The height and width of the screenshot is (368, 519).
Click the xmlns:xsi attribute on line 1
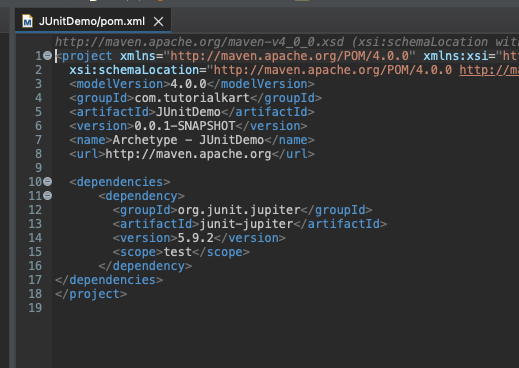point(456,56)
